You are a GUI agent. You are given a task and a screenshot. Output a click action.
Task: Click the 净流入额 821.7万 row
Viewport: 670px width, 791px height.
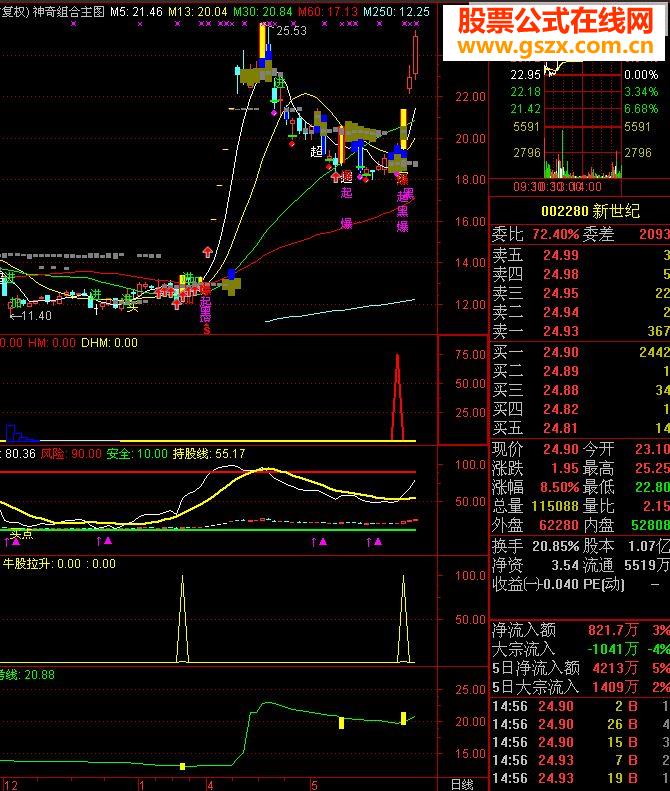(581, 630)
